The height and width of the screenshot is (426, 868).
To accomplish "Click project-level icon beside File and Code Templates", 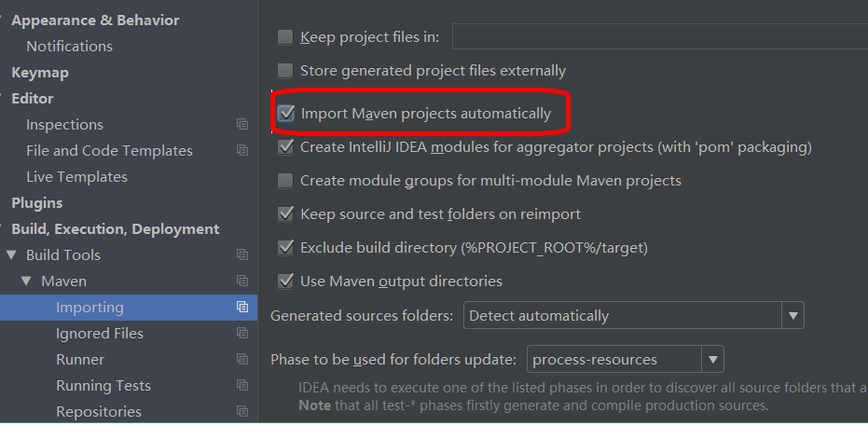I will 241,150.
